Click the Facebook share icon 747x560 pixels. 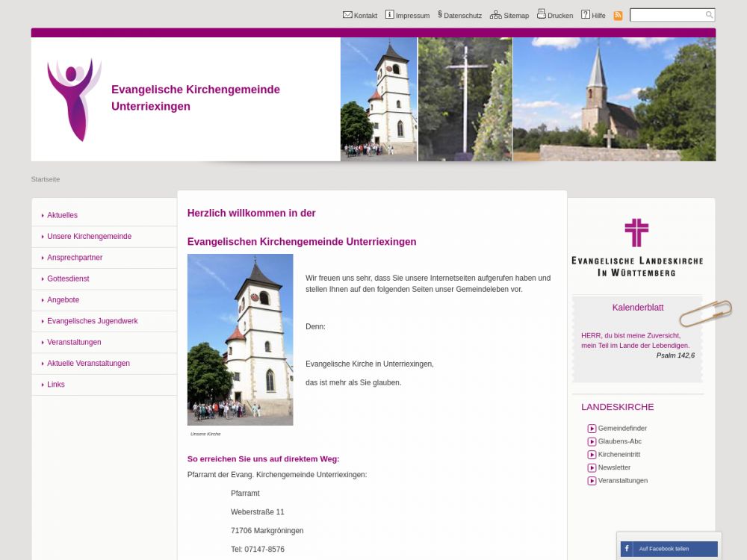tap(627, 549)
